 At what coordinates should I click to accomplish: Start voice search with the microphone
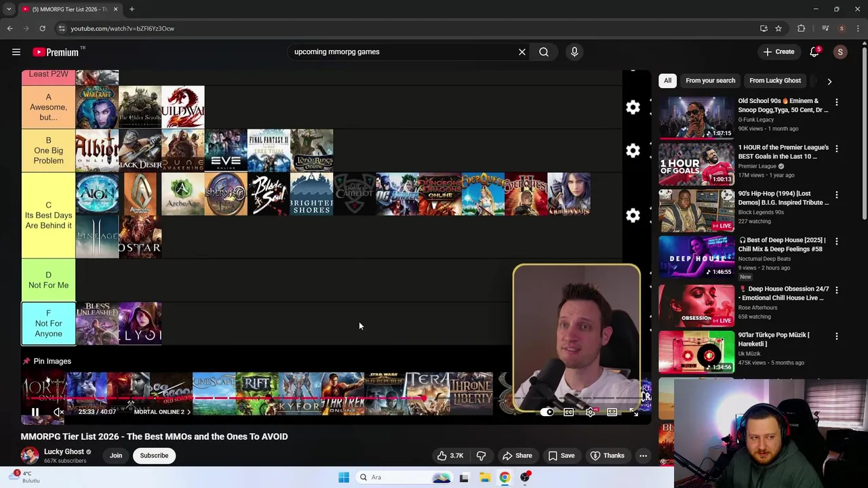pyautogui.click(x=574, y=52)
